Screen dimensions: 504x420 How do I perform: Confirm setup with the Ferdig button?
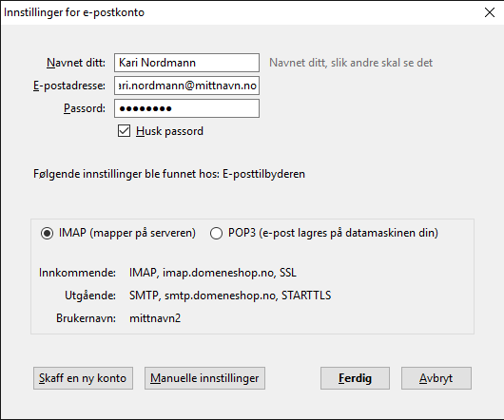coord(355,378)
